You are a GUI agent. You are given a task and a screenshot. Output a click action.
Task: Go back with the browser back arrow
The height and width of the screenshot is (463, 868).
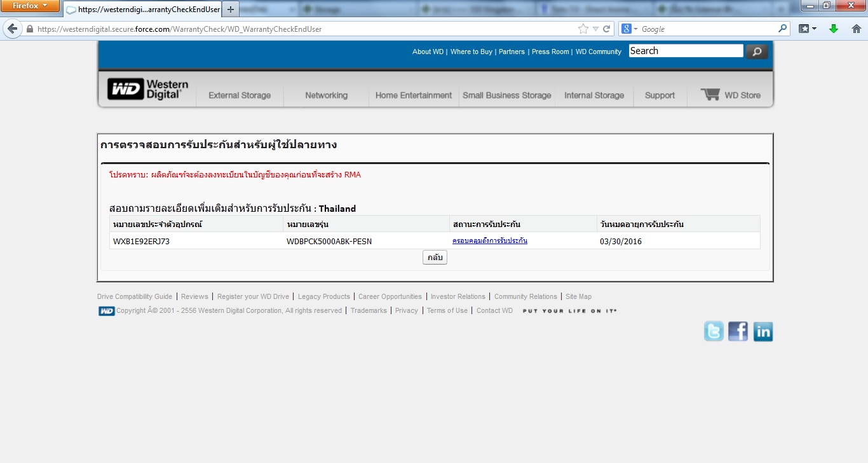pos(12,29)
